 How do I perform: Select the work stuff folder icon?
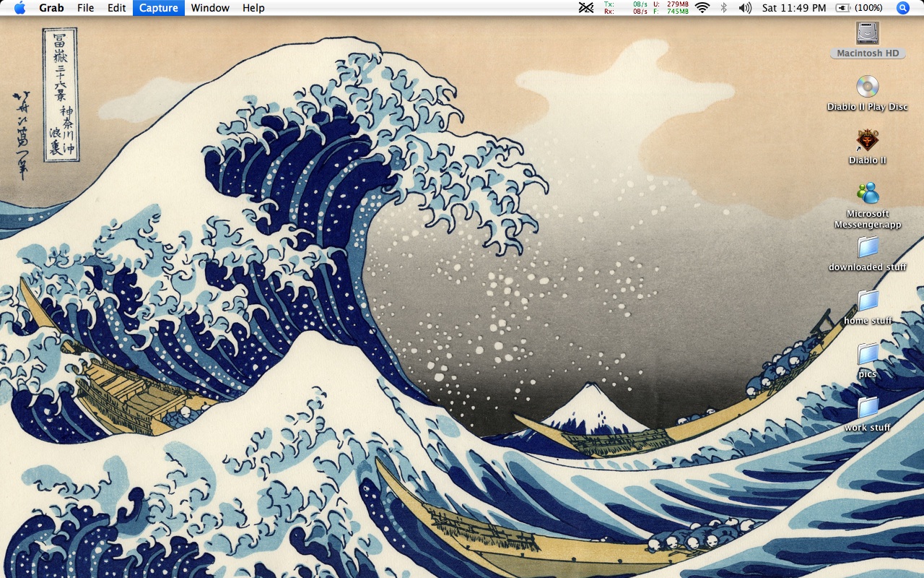click(868, 407)
